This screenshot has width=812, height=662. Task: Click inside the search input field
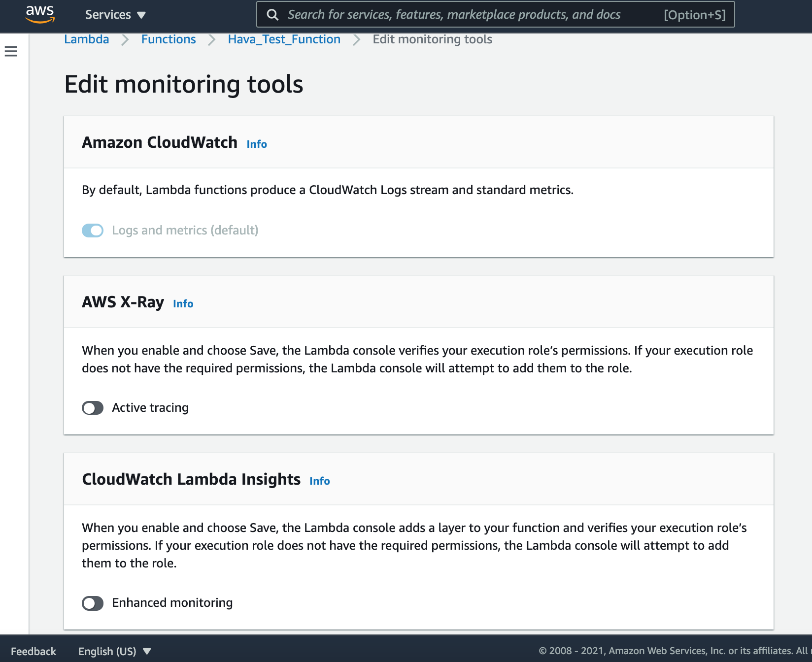(x=468, y=15)
